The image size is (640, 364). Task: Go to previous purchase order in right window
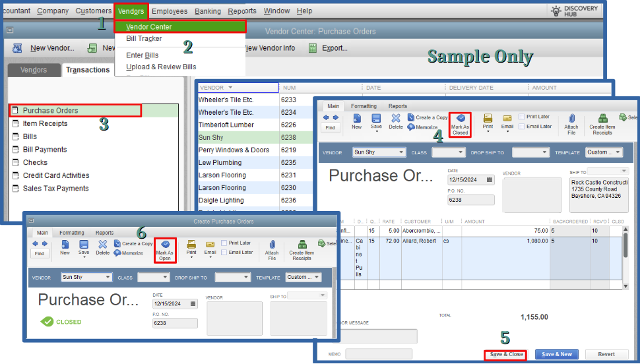(x=326, y=117)
